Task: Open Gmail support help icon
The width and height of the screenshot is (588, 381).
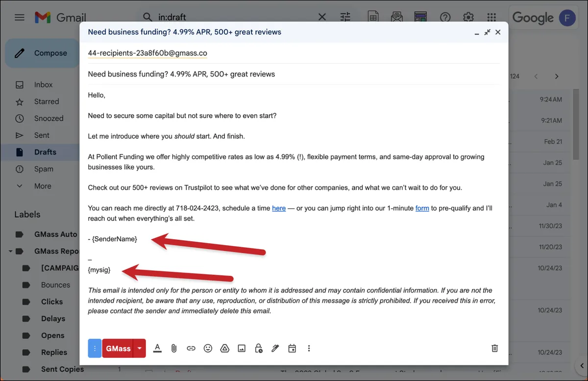Action: pyautogui.click(x=445, y=18)
